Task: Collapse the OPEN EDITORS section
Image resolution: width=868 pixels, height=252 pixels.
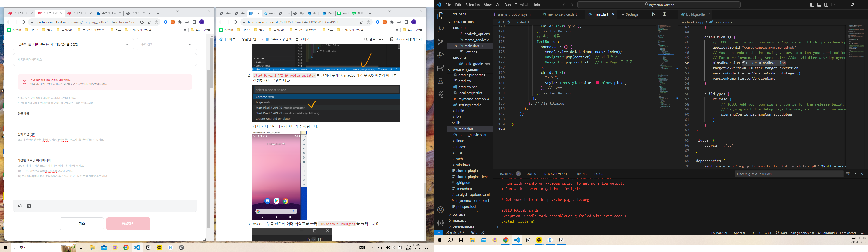Action: pos(470,22)
